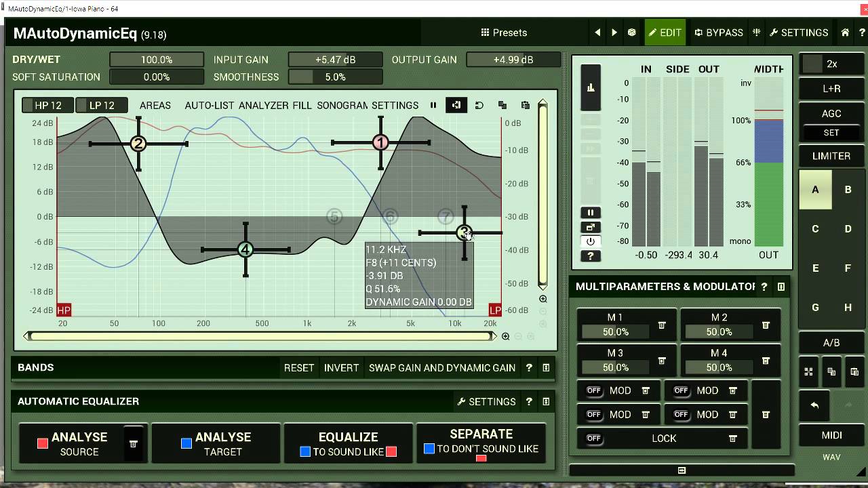Toggle the meters power button
The image size is (868, 488).
click(591, 241)
